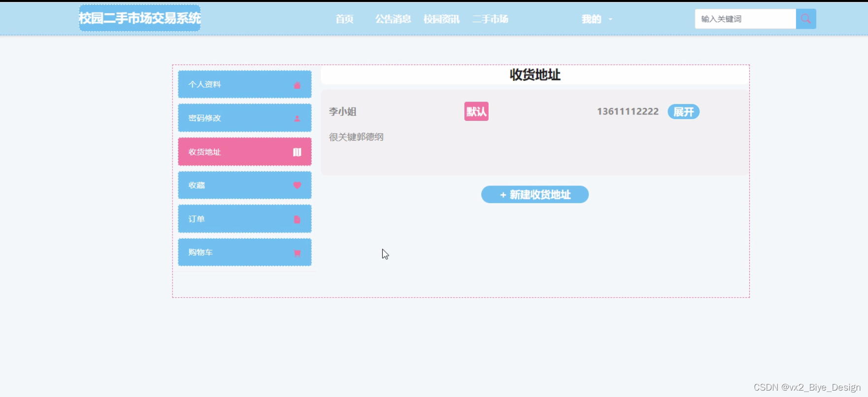Open 订单 sidebar item
The width and height of the screenshot is (868, 397).
coord(245,219)
